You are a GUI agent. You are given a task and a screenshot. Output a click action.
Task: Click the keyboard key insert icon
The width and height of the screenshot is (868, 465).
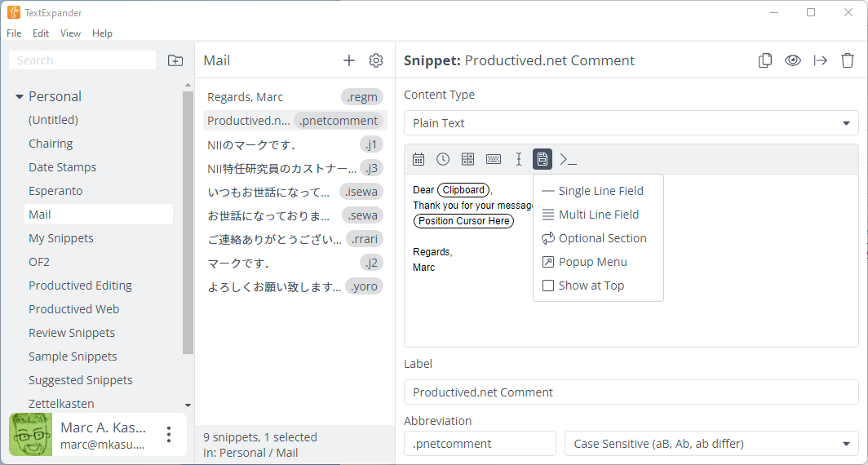click(494, 159)
